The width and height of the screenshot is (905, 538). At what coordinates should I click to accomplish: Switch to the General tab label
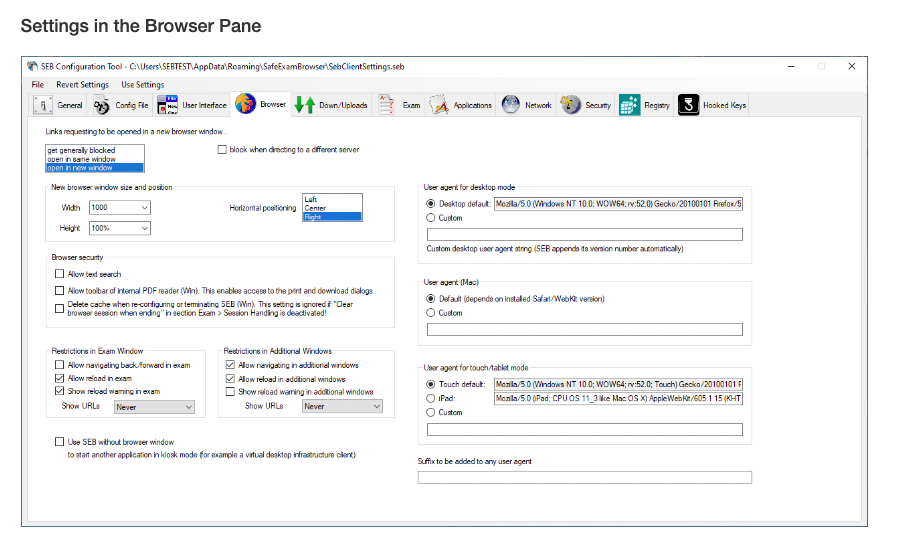click(70, 106)
